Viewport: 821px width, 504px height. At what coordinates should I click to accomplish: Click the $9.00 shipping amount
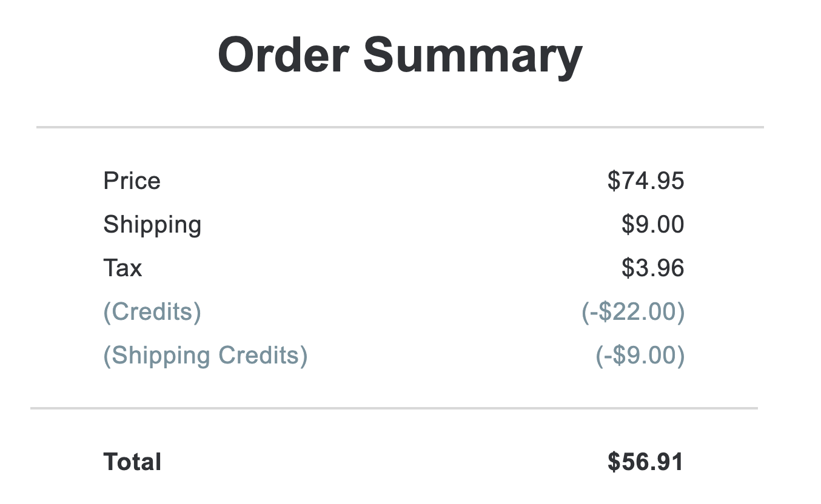coord(653,224)
